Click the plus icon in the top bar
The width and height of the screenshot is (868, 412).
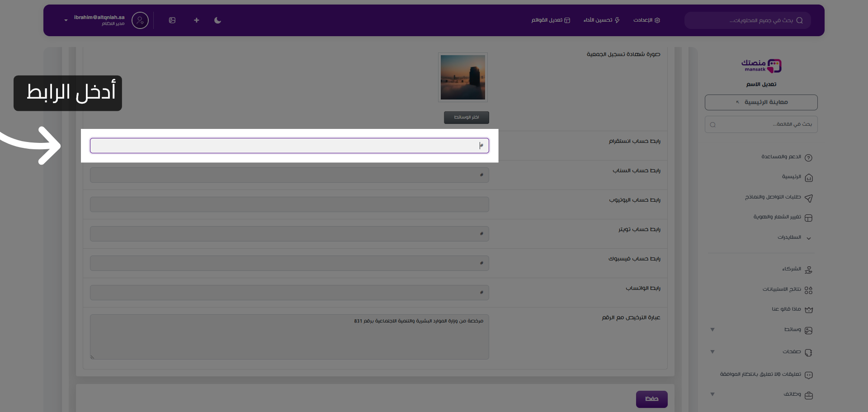click(196, 20)
